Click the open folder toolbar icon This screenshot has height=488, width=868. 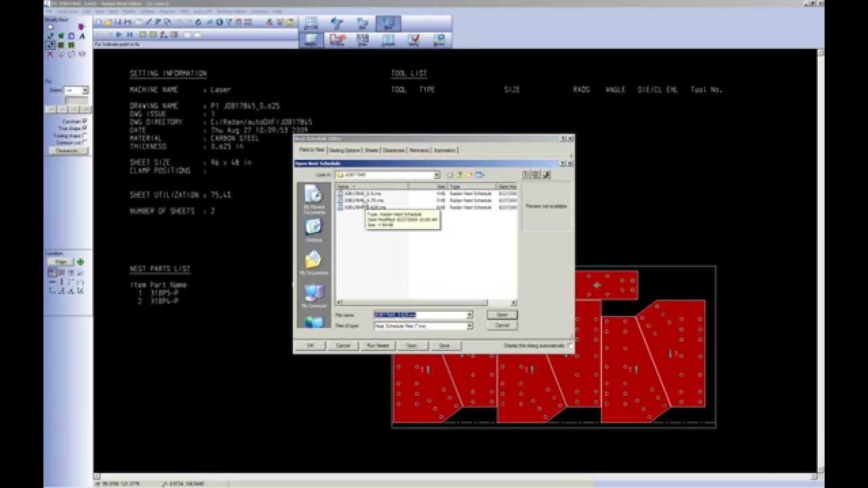click(x=108, y=22)
